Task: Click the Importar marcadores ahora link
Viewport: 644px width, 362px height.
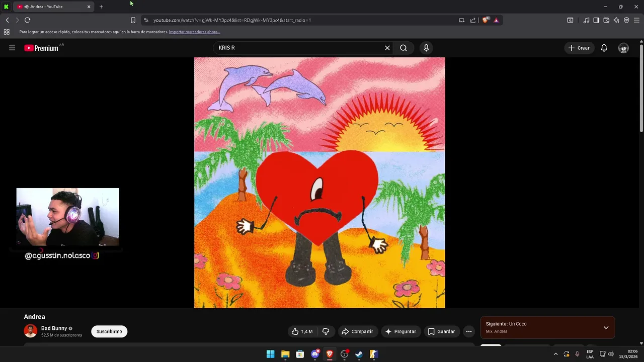Action: (194, 32)
